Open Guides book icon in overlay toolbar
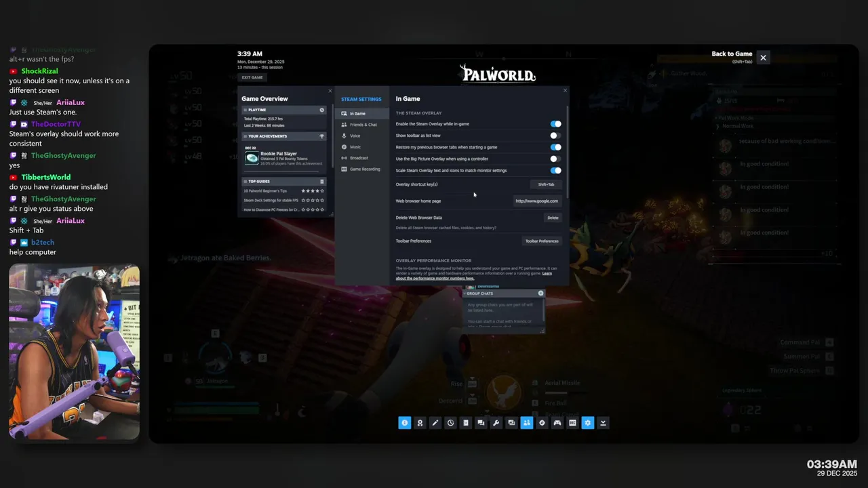The height and width of the screenshot is (488, 868). click(466, 423)
